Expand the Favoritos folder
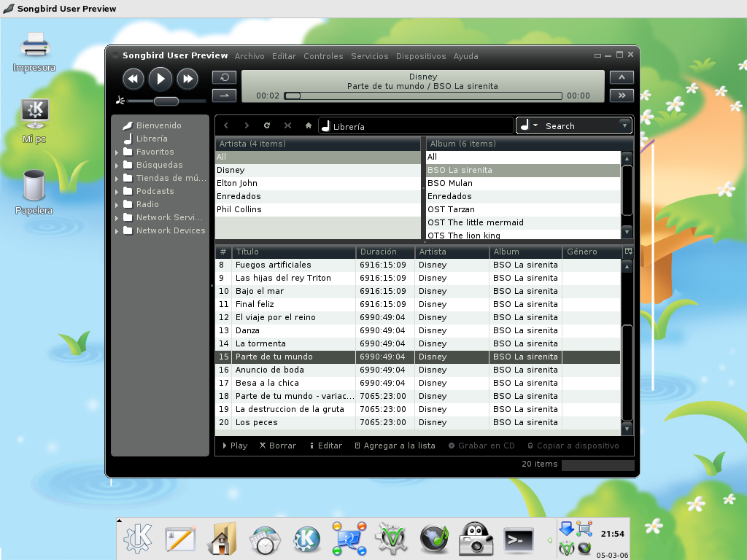The width and height of the screenshot is (747, 560). 117,152
